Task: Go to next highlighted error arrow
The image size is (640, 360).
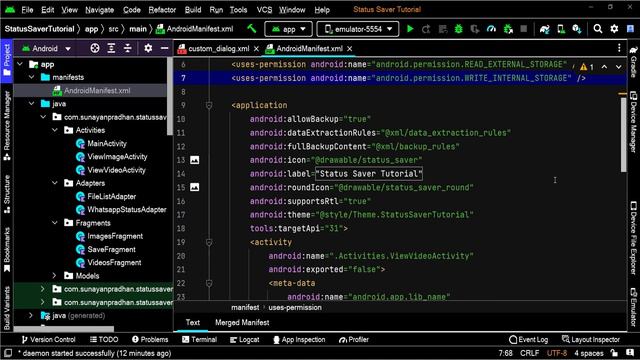Action: 619,67
